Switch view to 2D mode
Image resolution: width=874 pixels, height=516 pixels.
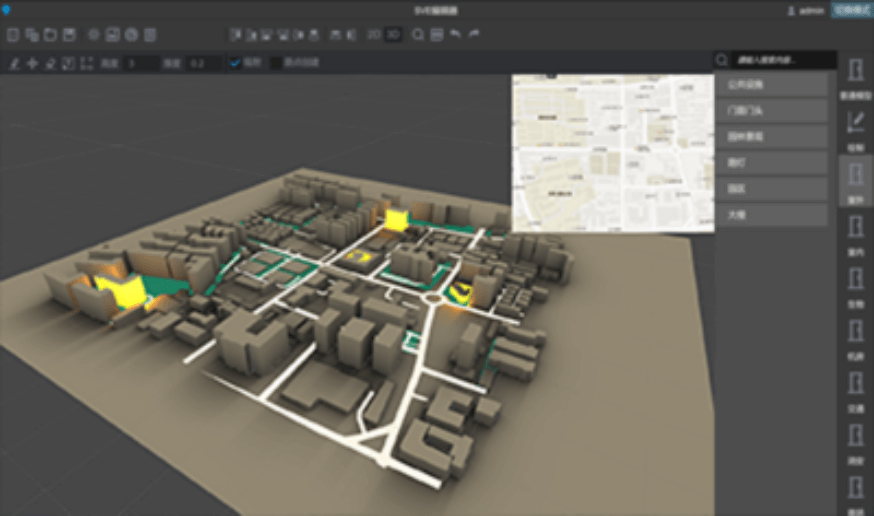(x=374, y=35)
